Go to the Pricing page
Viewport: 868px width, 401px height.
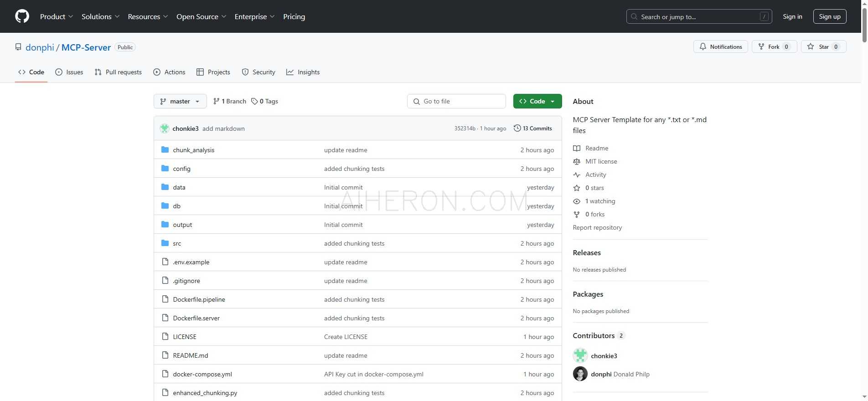click(294, 16)
